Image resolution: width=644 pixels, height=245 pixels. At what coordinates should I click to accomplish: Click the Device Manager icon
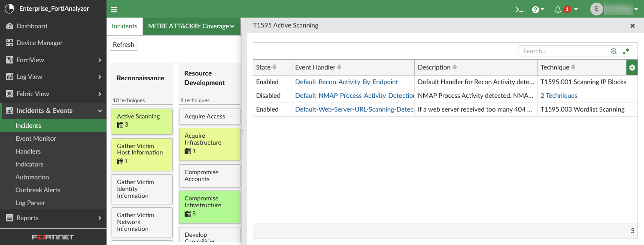9,43
